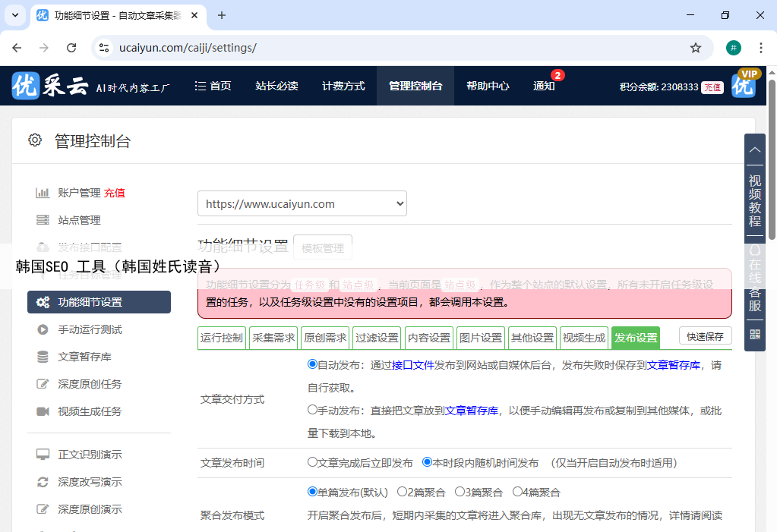
Task: Click the 快速保存 button
Action: coord(705,336)
